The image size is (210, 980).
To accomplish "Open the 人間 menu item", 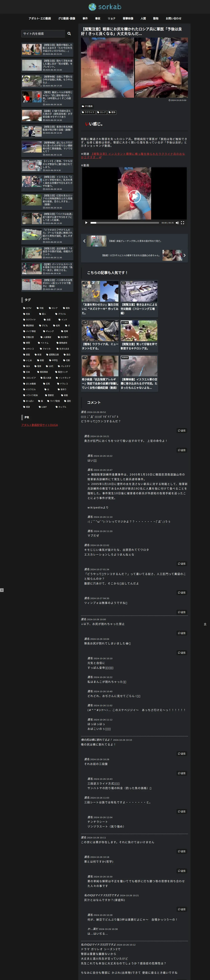I will (x=143, y=18).
